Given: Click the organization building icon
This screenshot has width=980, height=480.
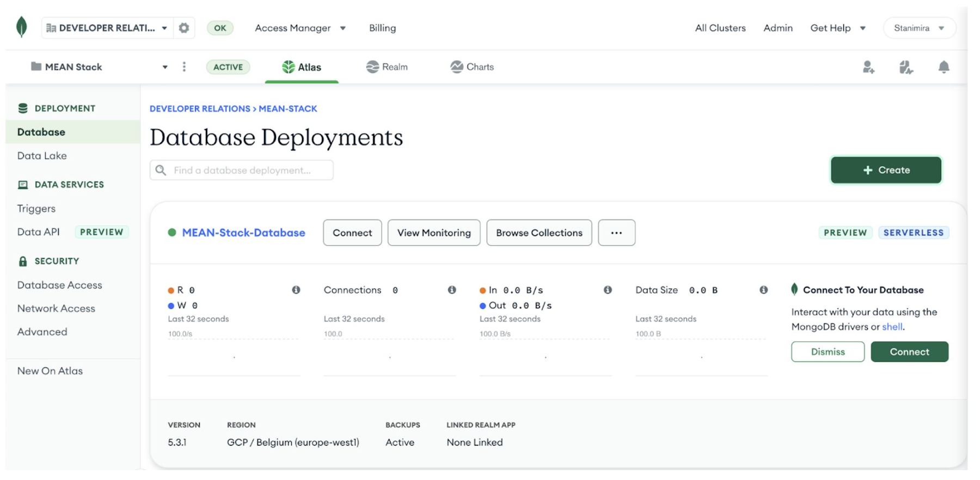Looking at the screenshot, I should 51,28.
